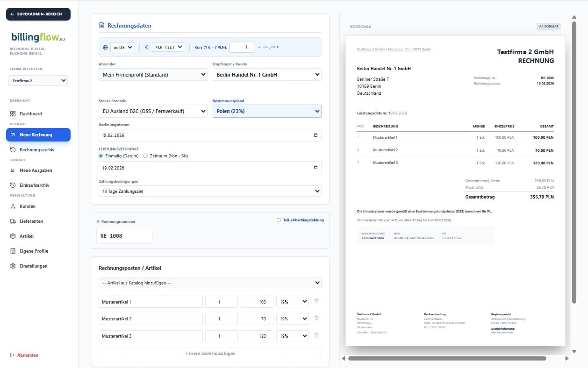The image size is (588, 368).
Task: Add an empty row with Leere Zeile hinzufügen
Action: [210, 354]
